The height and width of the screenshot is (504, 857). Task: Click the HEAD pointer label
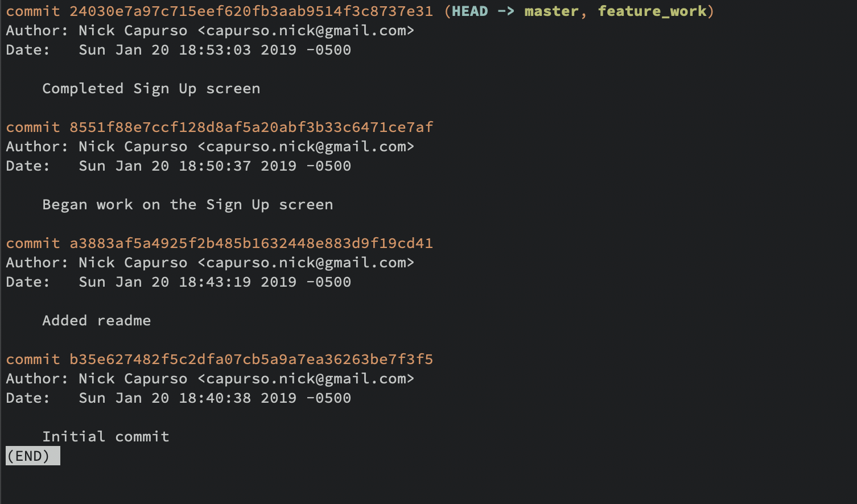470,11
